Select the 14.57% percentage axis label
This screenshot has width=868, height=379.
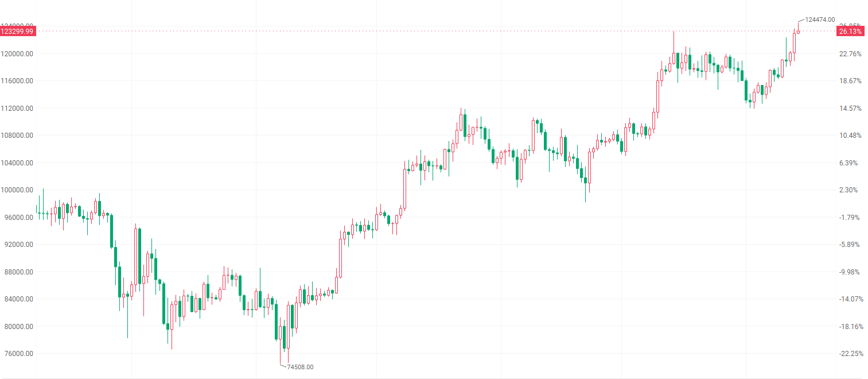pyautogui.click(x=850, y=109)
